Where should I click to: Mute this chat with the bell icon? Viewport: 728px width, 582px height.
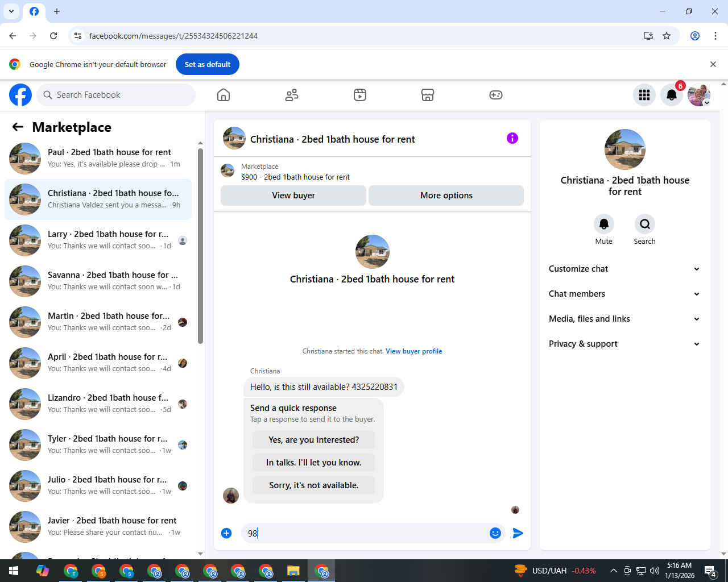coord(604,224)
